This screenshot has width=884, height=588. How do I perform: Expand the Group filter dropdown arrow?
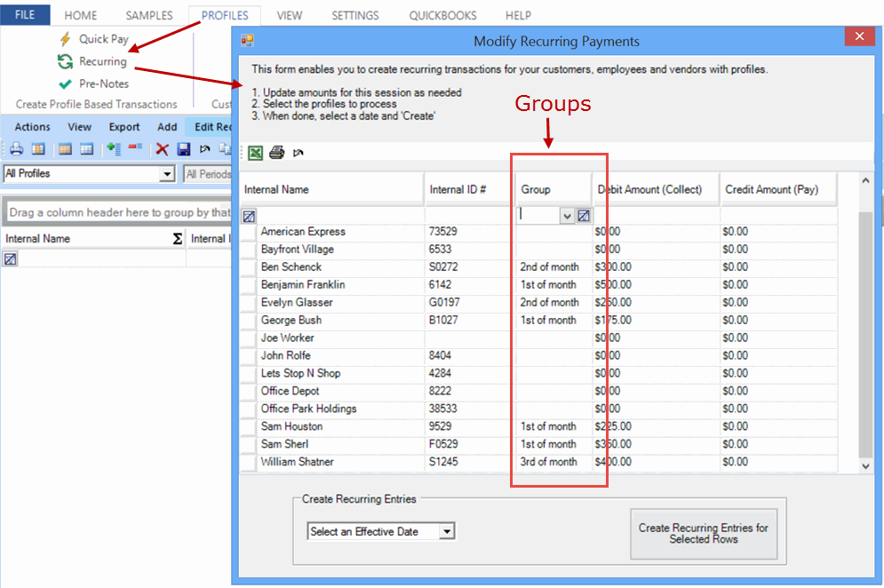tap(567, 215)
